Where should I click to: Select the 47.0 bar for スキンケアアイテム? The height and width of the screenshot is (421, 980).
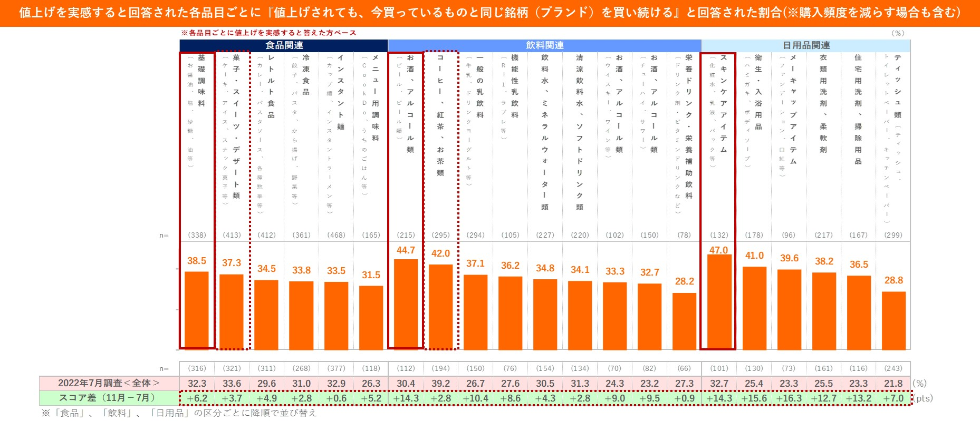(x=719, y=302)
